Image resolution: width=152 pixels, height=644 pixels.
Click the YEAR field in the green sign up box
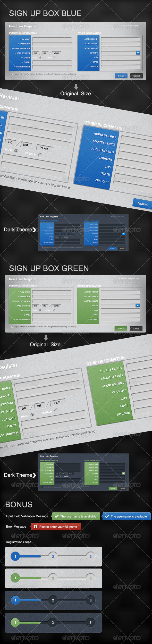(x=56, y=306)
